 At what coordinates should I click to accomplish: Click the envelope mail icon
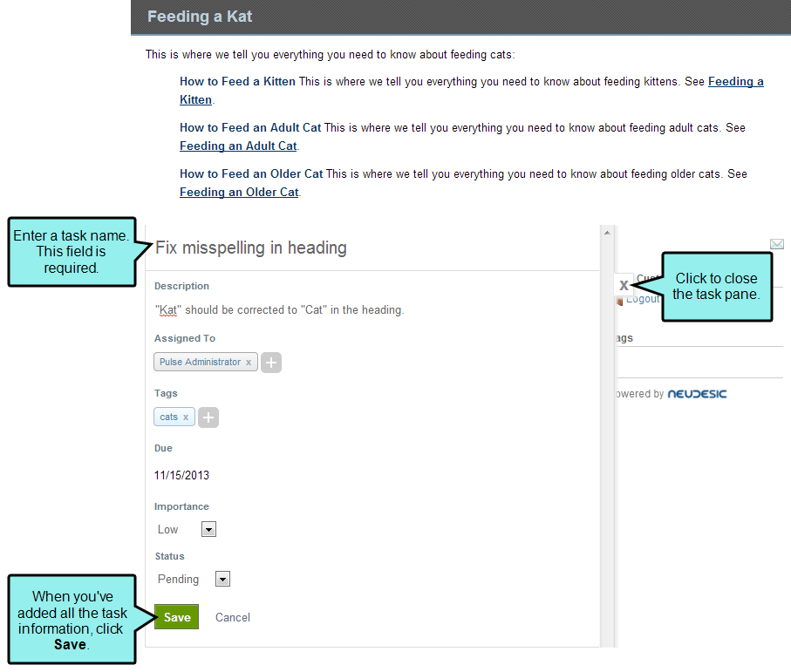click(x=776, y=244)
